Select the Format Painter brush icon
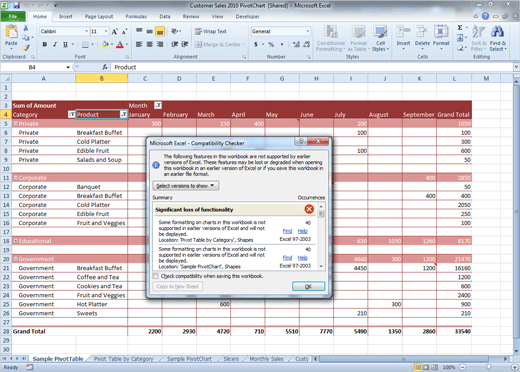 [x=26, y=48]
